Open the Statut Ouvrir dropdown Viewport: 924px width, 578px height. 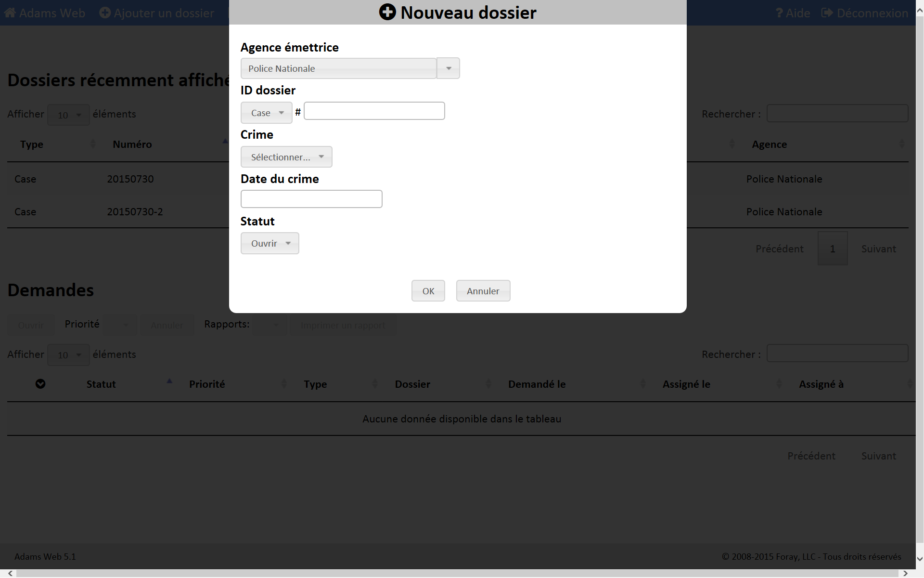269,243
